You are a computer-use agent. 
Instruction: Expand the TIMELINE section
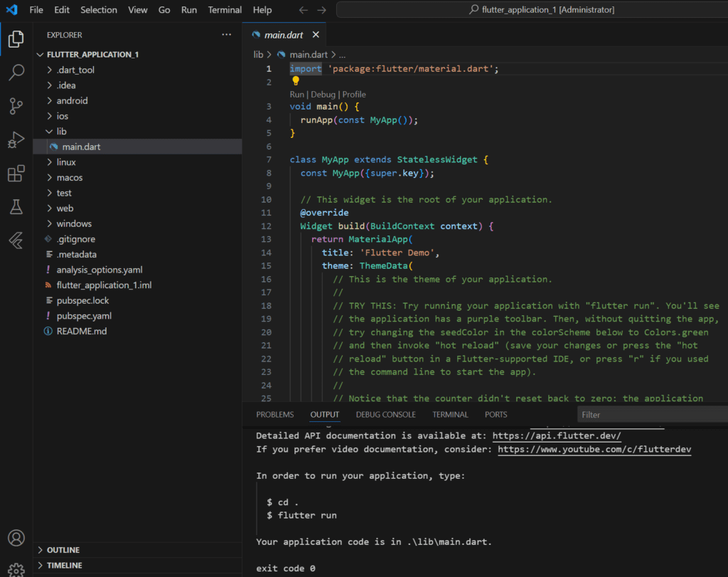tap(64, 565)
